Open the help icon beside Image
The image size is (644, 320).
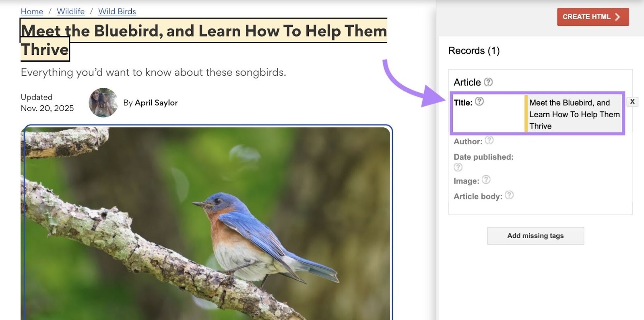(486, 180)
